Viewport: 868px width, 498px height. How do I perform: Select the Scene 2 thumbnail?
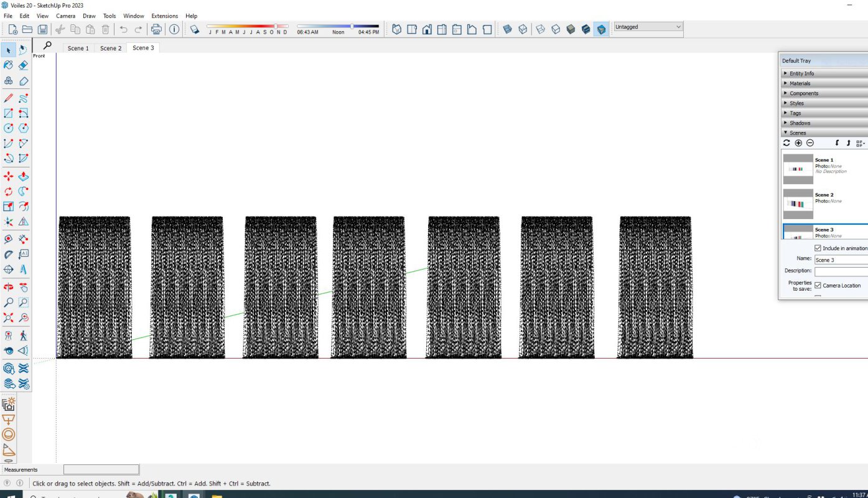click(x=798, y=204)
